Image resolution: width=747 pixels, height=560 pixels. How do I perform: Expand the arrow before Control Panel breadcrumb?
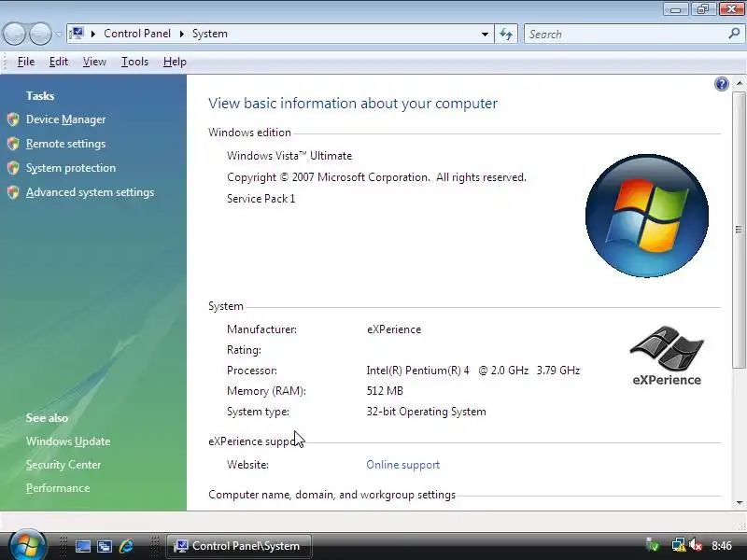click(92, 34)
